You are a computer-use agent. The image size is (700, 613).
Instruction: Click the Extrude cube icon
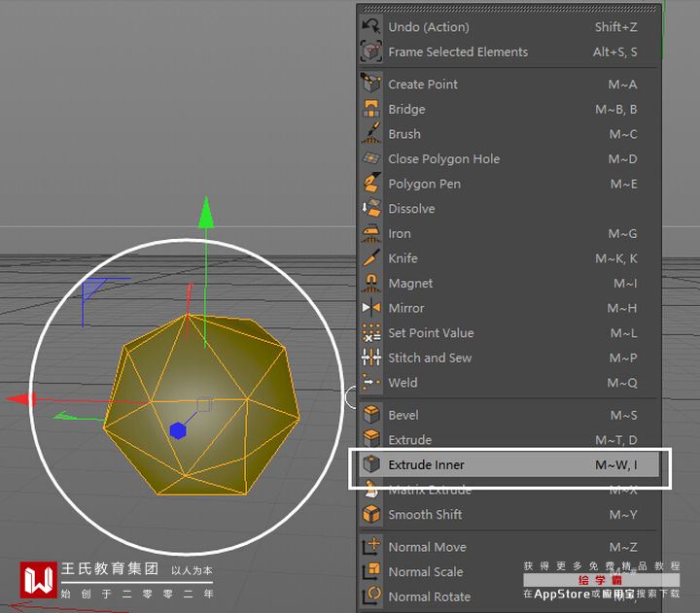click(x=371, y=439)
